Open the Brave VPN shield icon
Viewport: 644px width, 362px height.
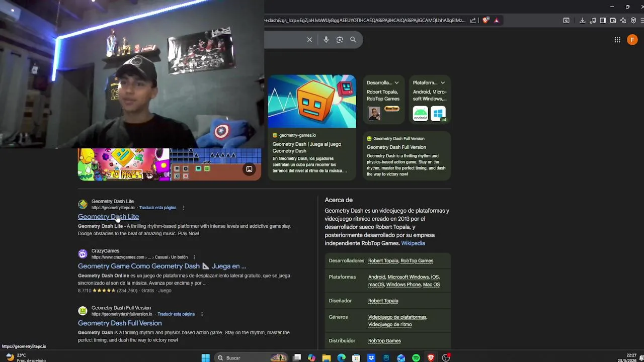coord(633,21)
